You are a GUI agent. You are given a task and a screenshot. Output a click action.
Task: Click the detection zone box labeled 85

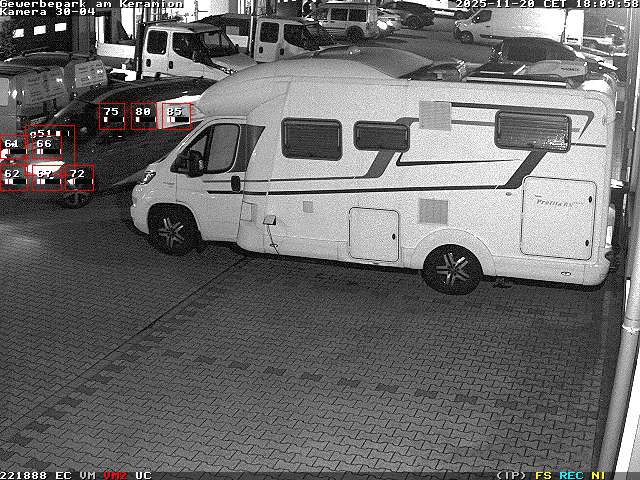[x=176, y=116]
